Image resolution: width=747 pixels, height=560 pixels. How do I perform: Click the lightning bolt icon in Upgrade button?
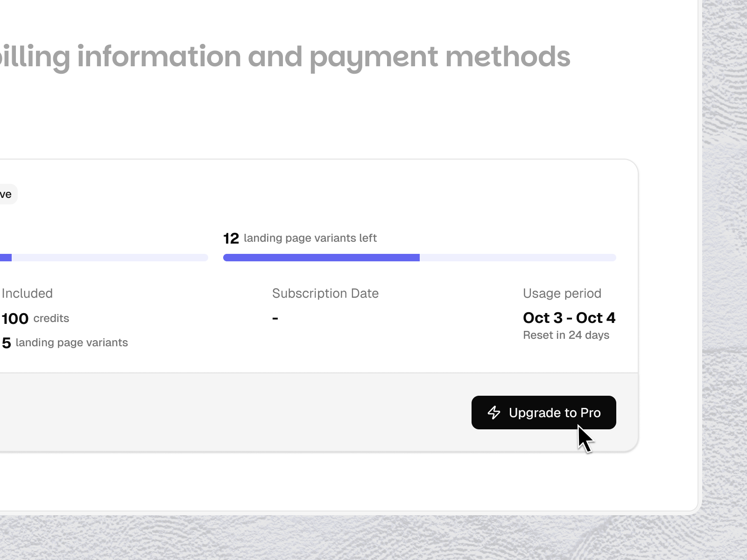click(x=494, y=413)
